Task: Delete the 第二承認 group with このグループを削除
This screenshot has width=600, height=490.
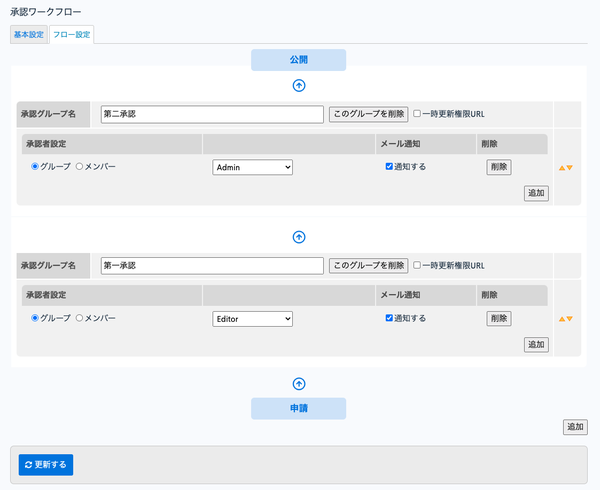Action: point(368,114)
